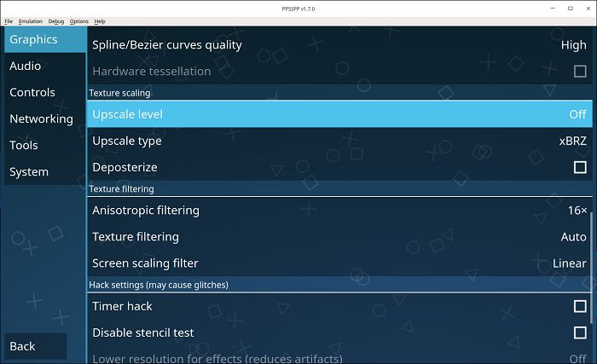Open the Help menu
This screenshot has height=364, width=597.
click(100, 21)
